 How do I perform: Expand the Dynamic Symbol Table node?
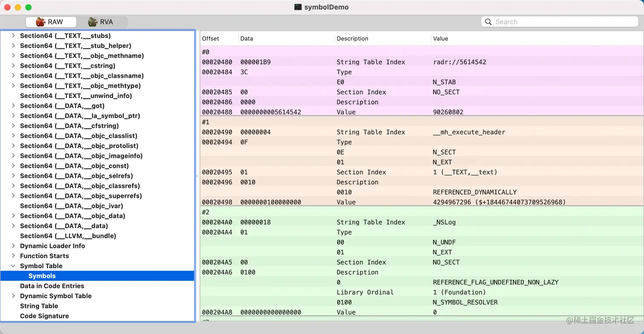pyautogui.click(x=14, y=296)
